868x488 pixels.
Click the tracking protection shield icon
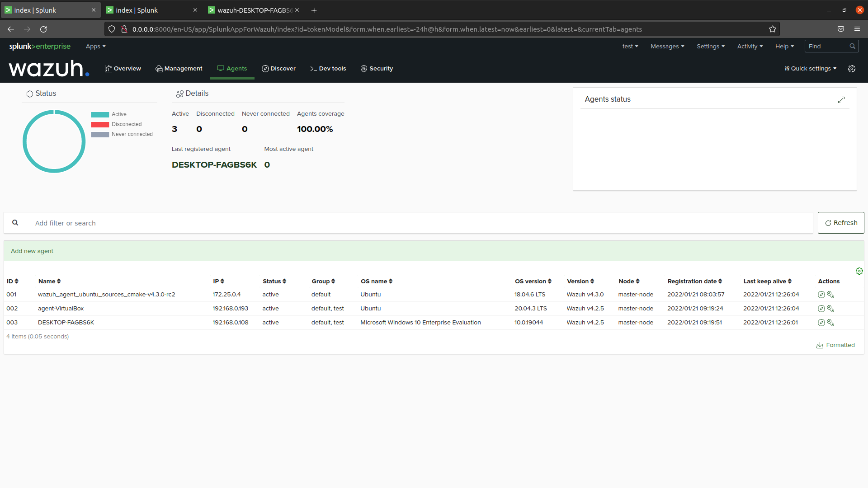112,29
